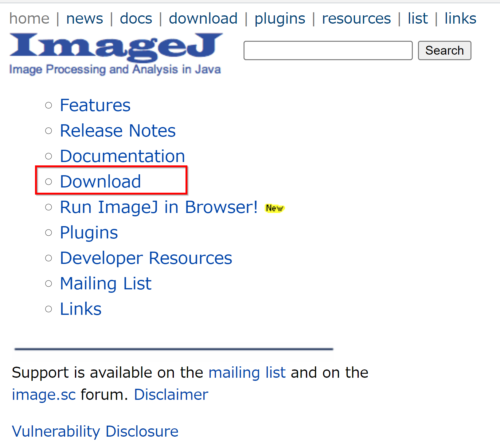Open the Mailing List link in the list

(106, 284)
